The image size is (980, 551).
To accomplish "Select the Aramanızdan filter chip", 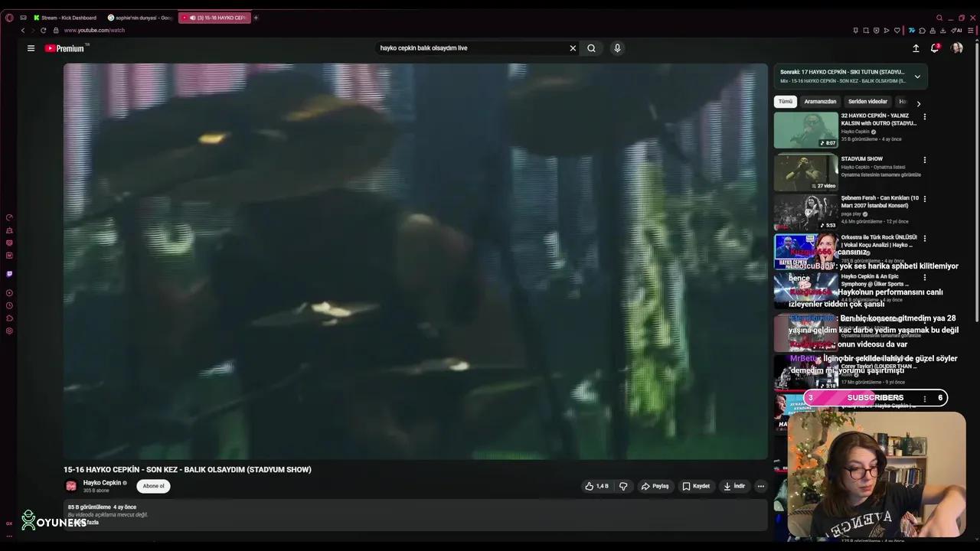I will tap(820, 102).
